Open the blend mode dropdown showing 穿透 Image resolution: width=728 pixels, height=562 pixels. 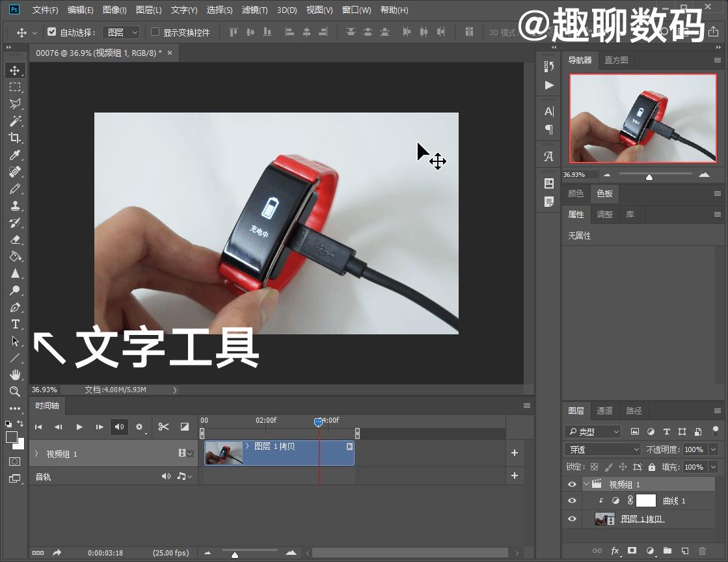click(x=602, y=449)
